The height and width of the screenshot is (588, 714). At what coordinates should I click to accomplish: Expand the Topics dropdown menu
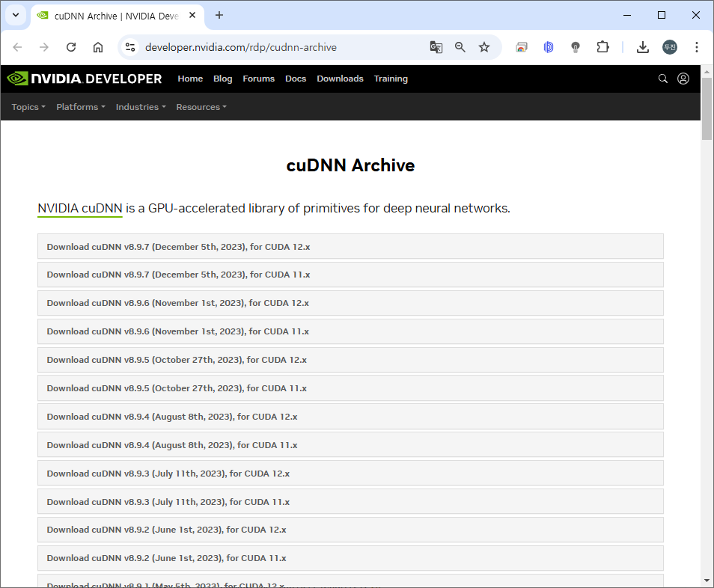click(28, 107)
